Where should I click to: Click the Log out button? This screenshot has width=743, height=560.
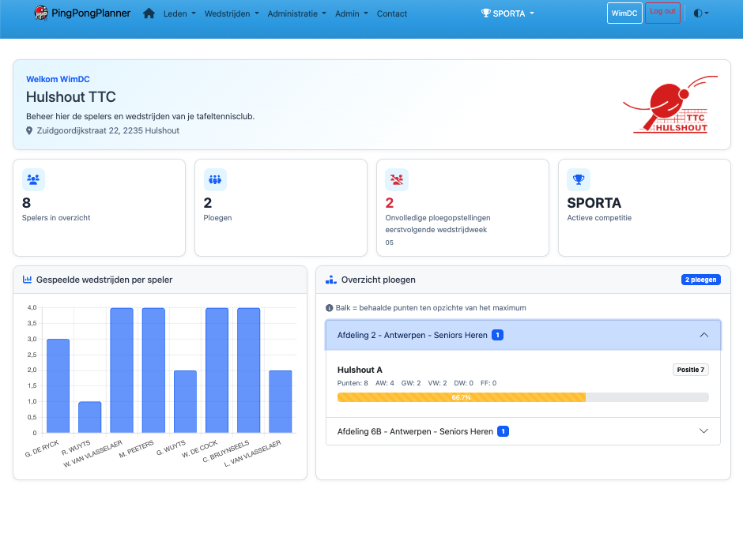pos(662,13)
